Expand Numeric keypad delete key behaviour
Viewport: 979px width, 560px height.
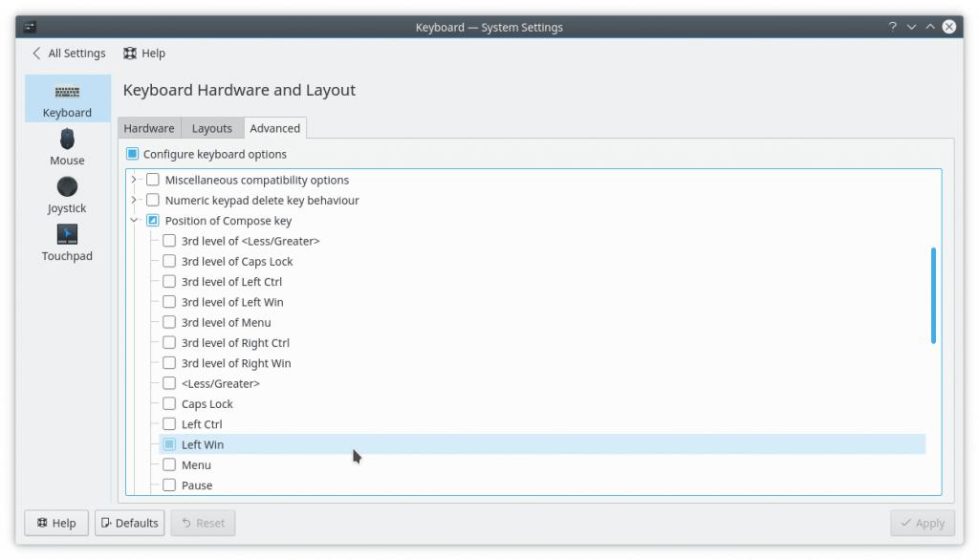[x=134, y=201]
